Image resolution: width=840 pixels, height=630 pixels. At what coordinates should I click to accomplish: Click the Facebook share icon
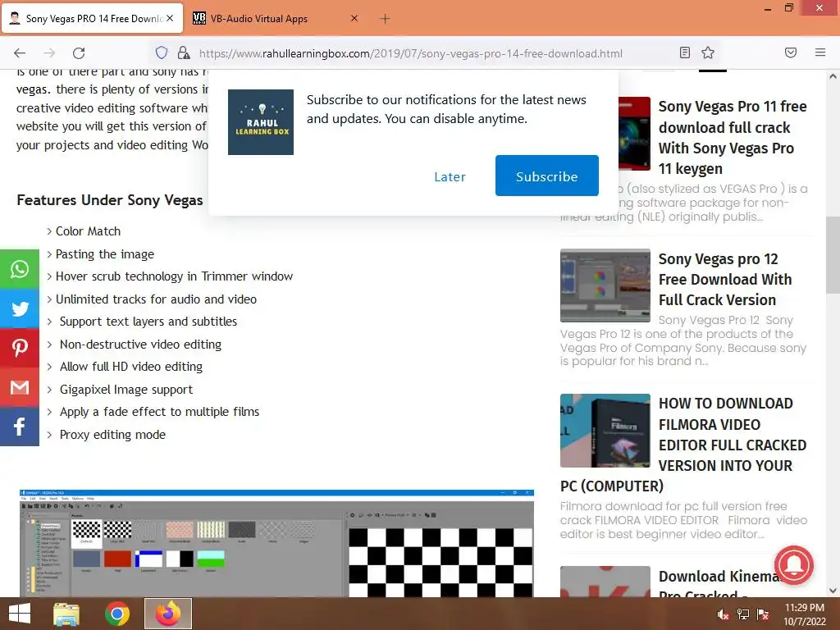(20, 427)
